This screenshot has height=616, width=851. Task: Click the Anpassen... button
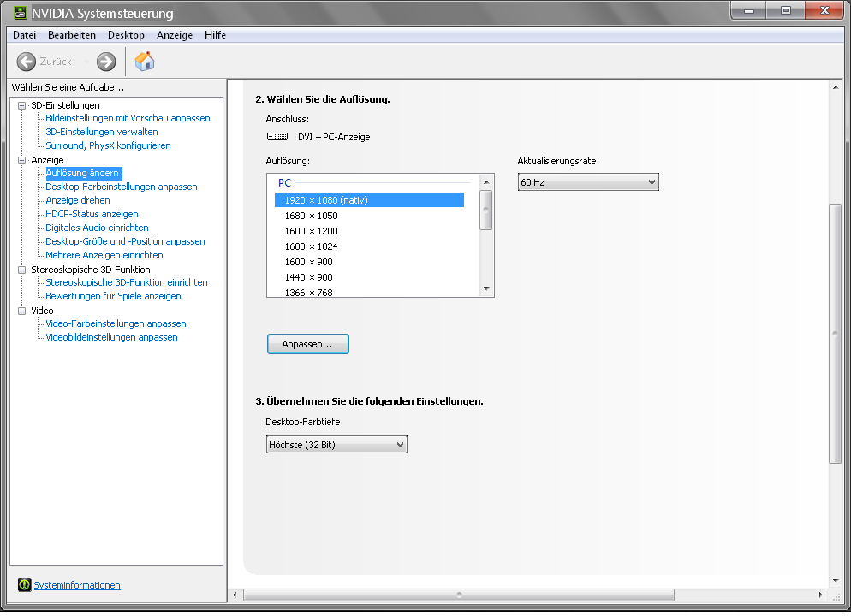[x=307, y=344]
